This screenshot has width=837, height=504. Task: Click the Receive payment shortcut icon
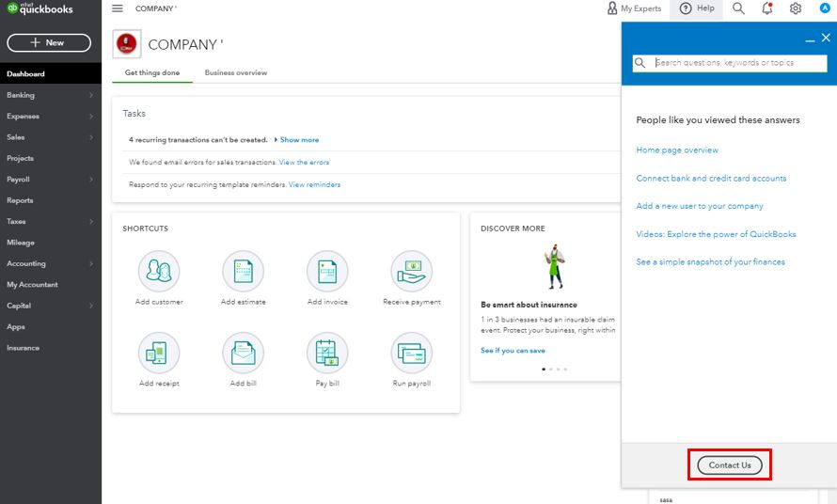[412, 271]
